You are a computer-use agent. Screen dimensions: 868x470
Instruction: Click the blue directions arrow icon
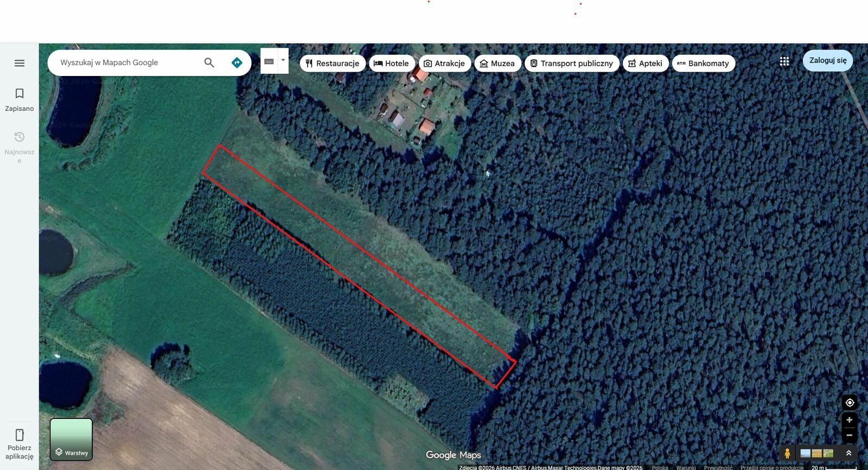(237, 62)
